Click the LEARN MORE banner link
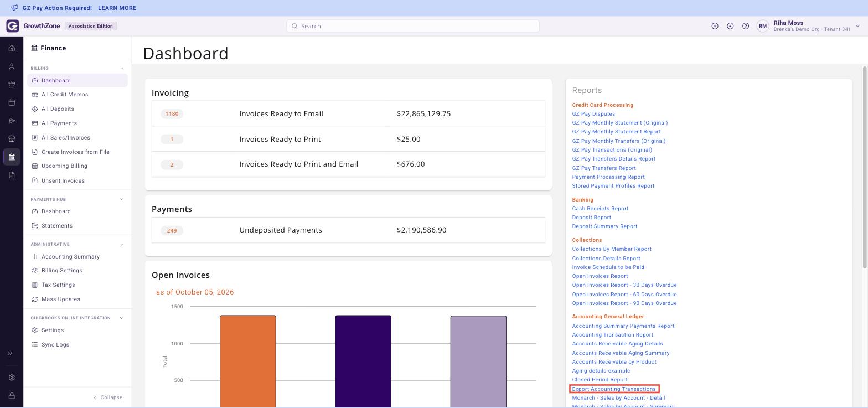 [x=117, y=8]
